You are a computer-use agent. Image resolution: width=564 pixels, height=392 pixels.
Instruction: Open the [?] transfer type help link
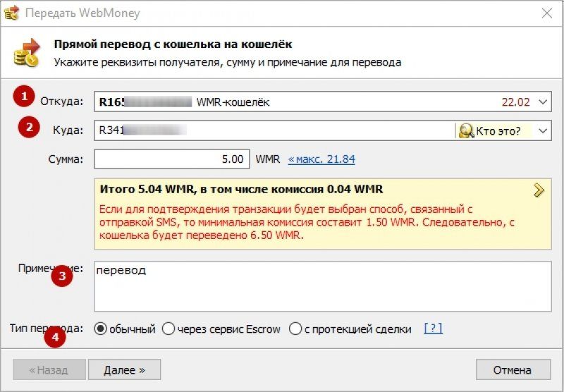tap(433, 329)
